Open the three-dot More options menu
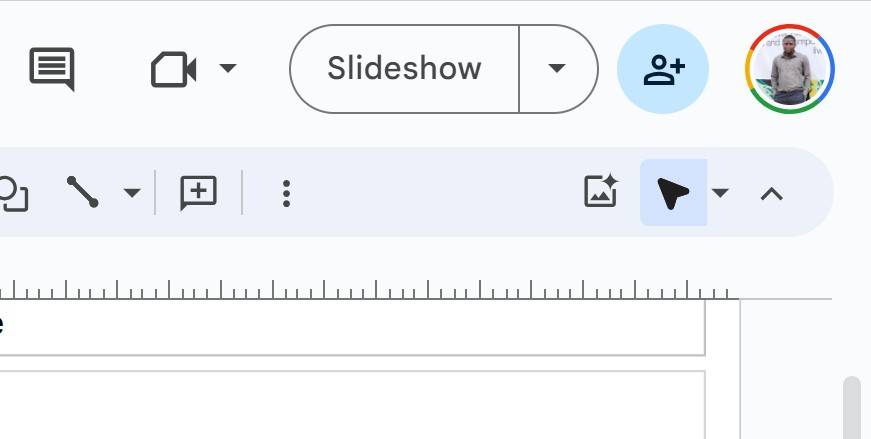Screen dimensions: 871x439 [x=286, y=193]
